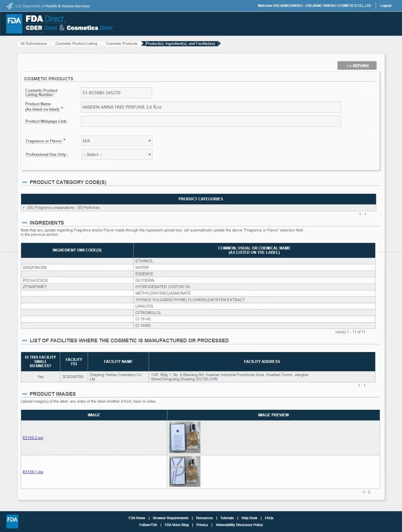This screenshot has width=402, height=532.
Task: Open Cosmetic Products breadcrumb
Action: click(x=122, y=44)
